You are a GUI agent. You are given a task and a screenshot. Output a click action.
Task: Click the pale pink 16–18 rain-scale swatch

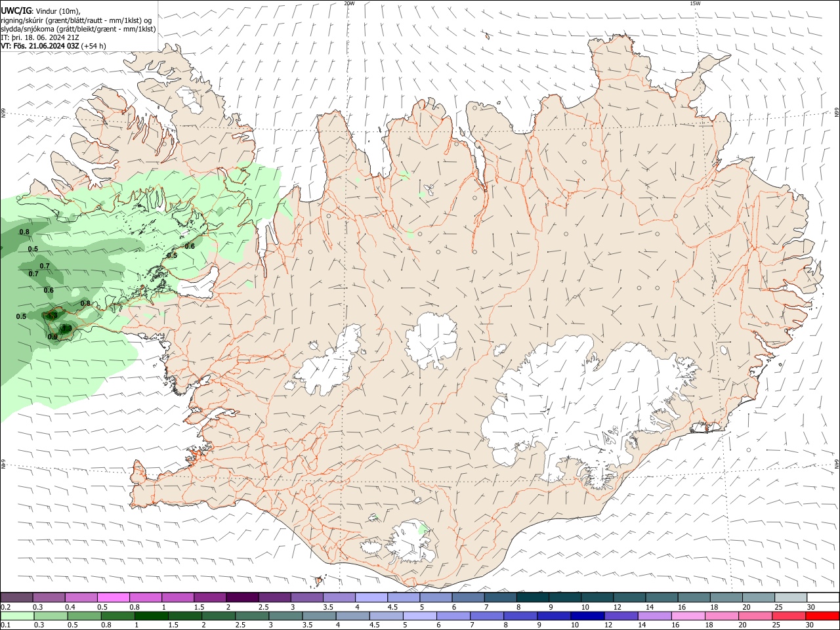688,616
